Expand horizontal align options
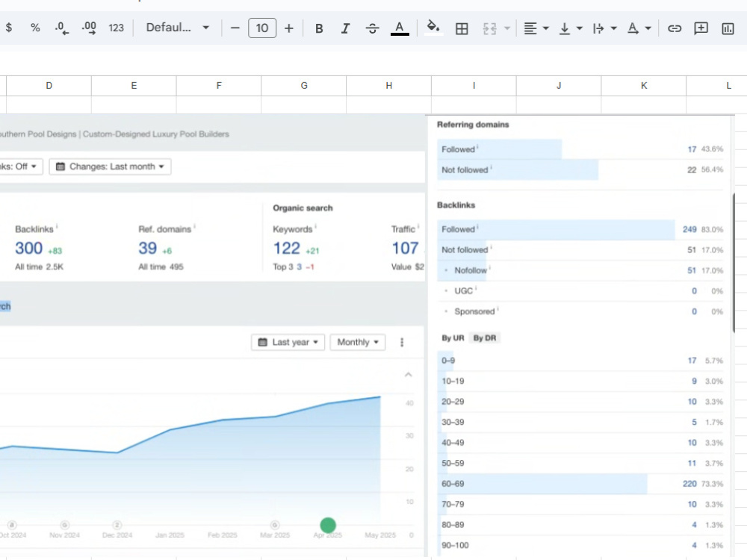Screen dimensions: 747x560 tap(536, 28)
